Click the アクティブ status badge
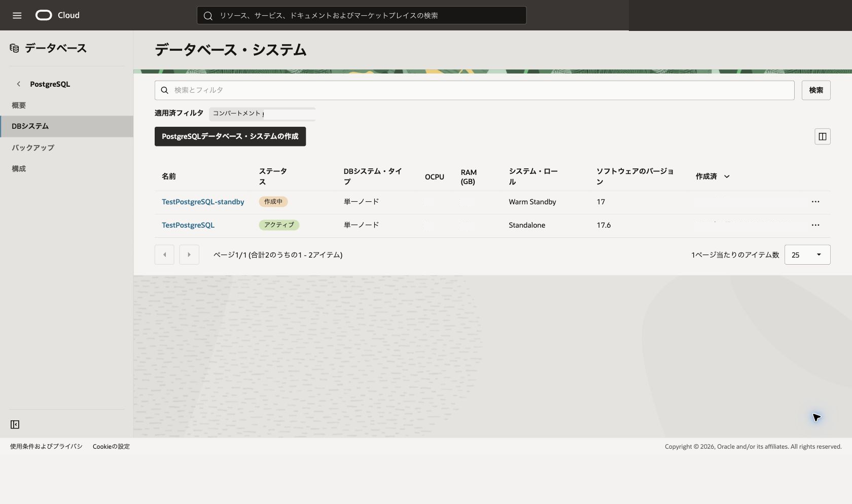 coord(279,225)
